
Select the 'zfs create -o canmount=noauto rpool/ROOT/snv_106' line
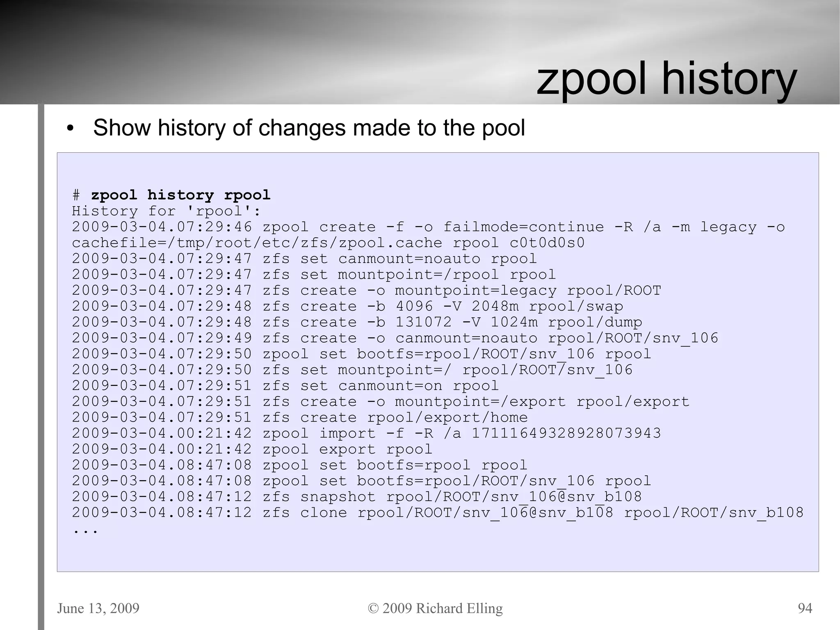pos(395,338)
